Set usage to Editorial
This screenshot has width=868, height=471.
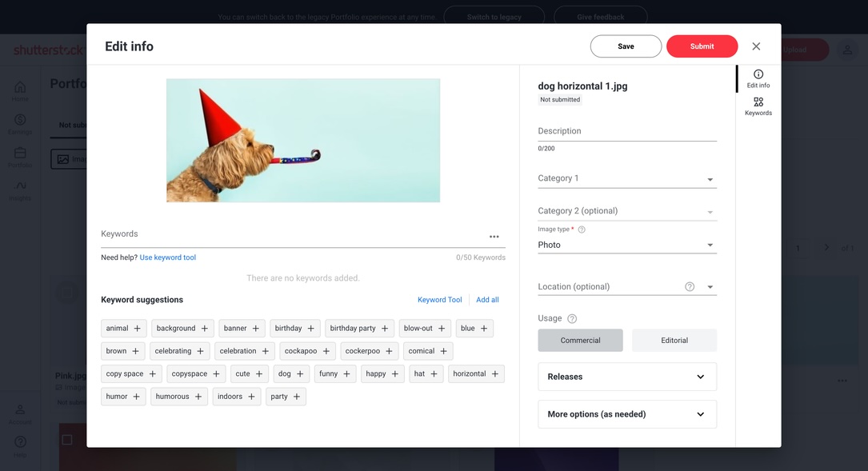674,341
